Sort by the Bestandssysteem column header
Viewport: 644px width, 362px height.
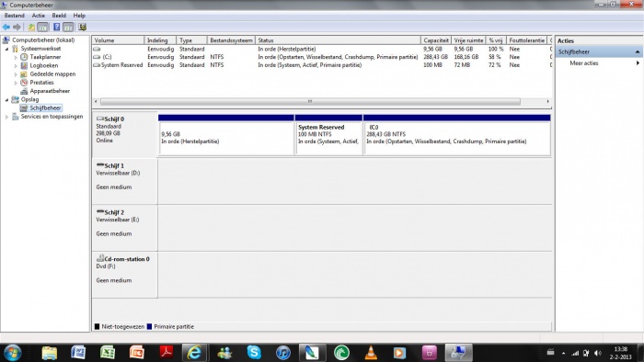click(231, 40)
